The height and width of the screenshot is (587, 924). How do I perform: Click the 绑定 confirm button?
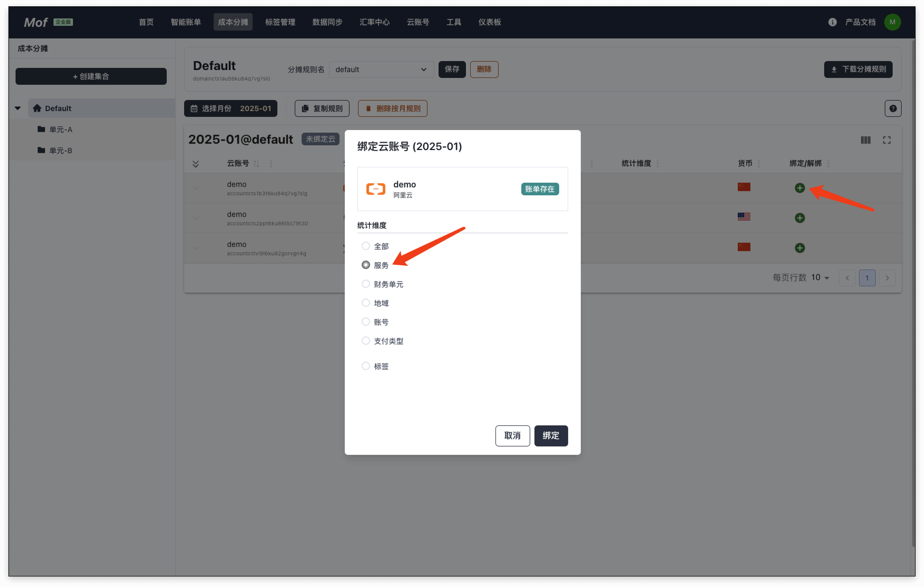[551, 436]
